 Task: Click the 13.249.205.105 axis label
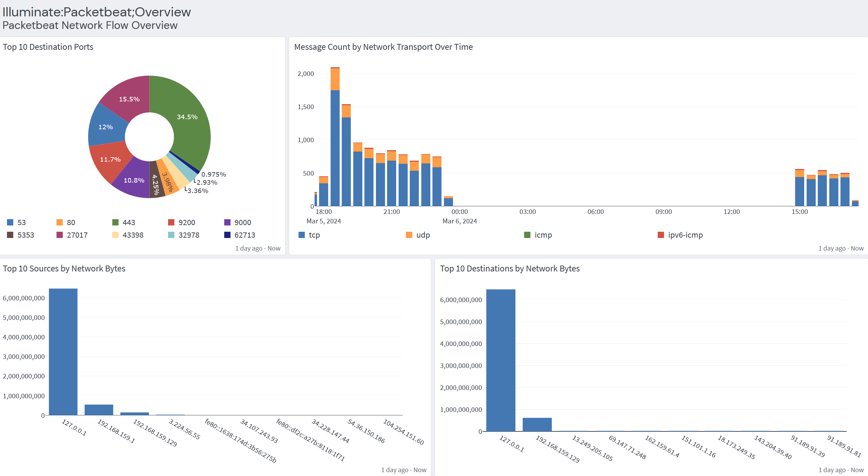(x=592, y=448)
